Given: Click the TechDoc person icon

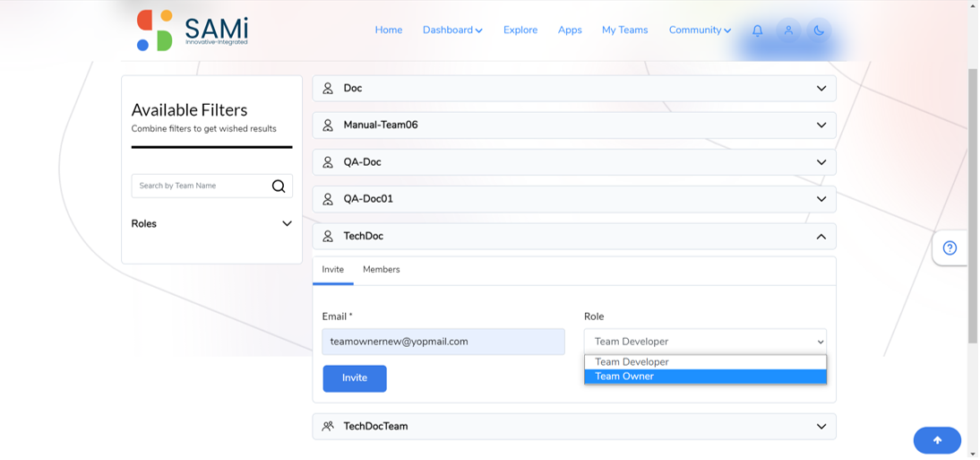Looking at the screenshot, I should (328, 236).
